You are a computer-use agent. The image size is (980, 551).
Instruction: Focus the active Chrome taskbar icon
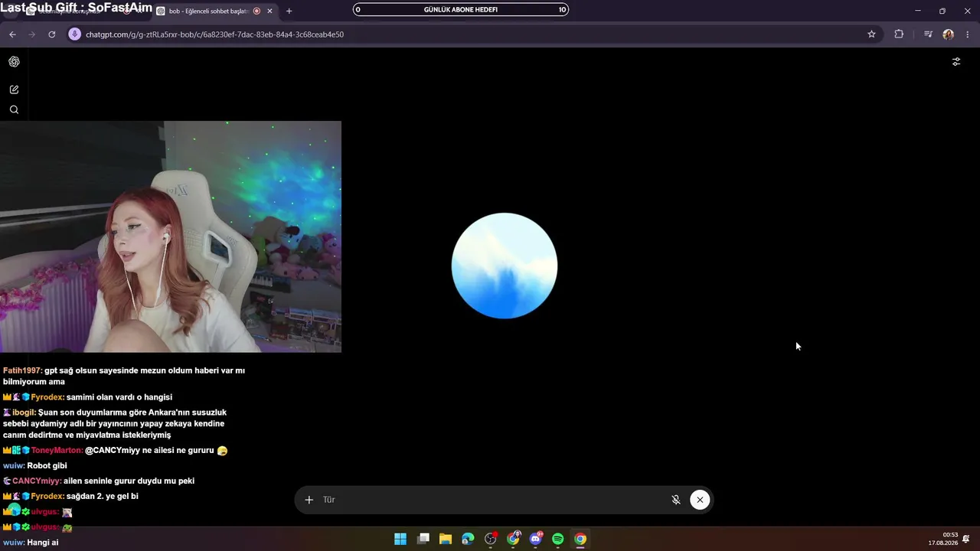[x=580, y=539]
